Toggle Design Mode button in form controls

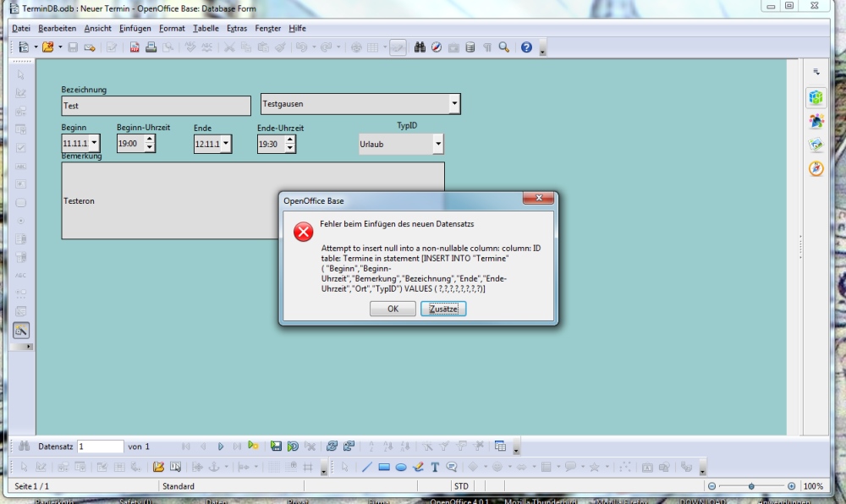coord(21,330)
